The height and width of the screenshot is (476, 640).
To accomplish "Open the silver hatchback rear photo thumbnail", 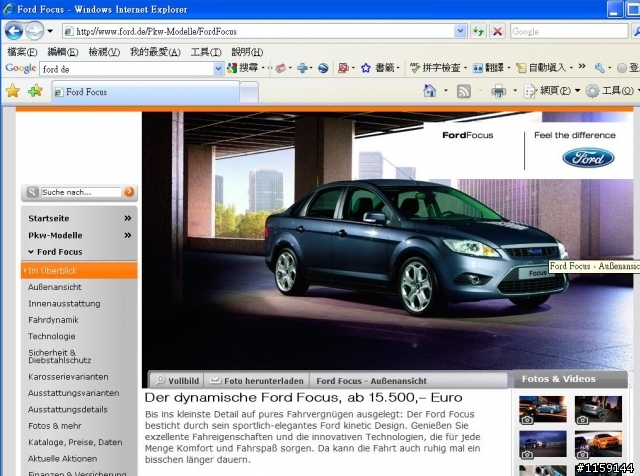I will pos(598,410).
